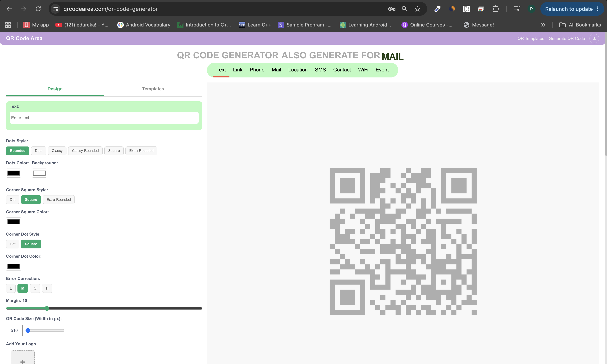
Task: Open site information icon in address bar
Action: [x=55, y=9]
